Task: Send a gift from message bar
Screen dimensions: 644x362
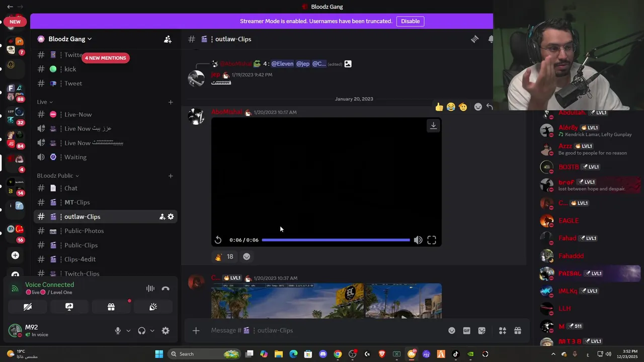Action: [517, 331]
